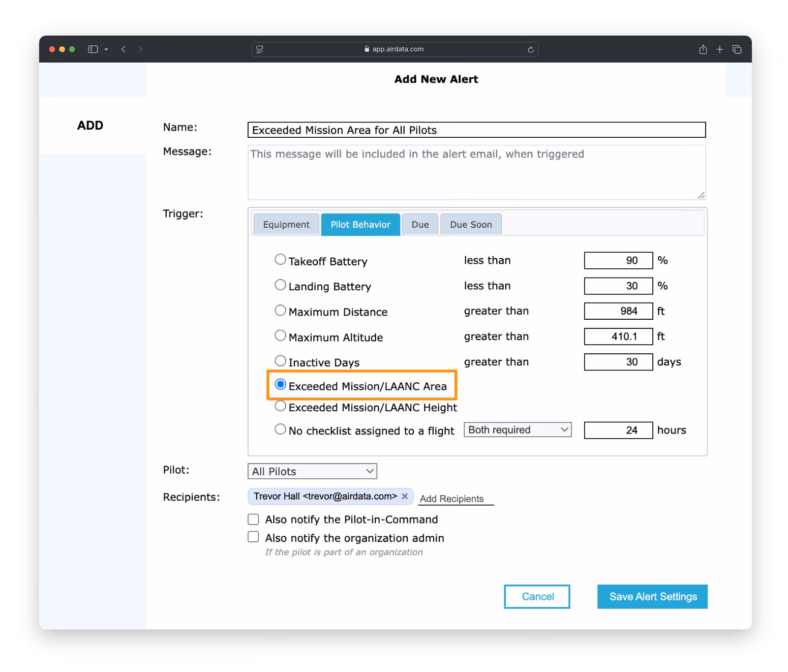Select Exceeded Mission/LAANC Height radio
Viewport: 788px width, 672px height.
(280, 406)
